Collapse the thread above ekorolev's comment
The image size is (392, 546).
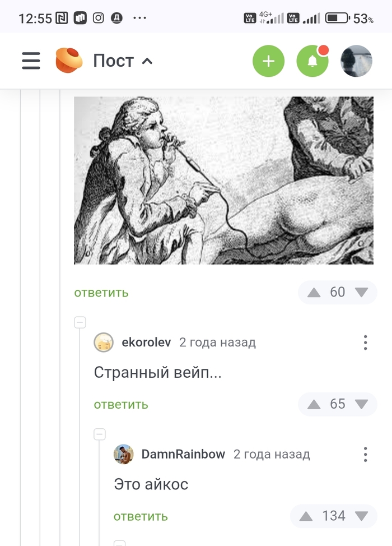click(x=80, y=322)
